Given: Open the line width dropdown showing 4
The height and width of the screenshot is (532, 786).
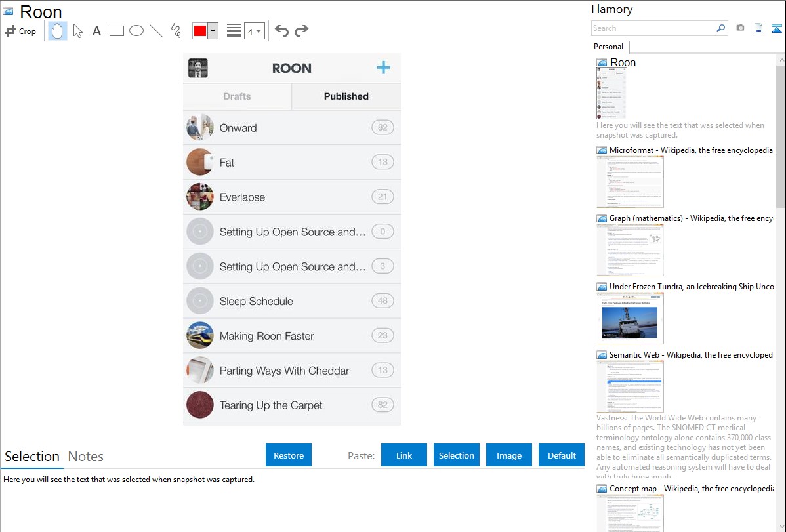Looking at the screenshot, I should point(255,31).
